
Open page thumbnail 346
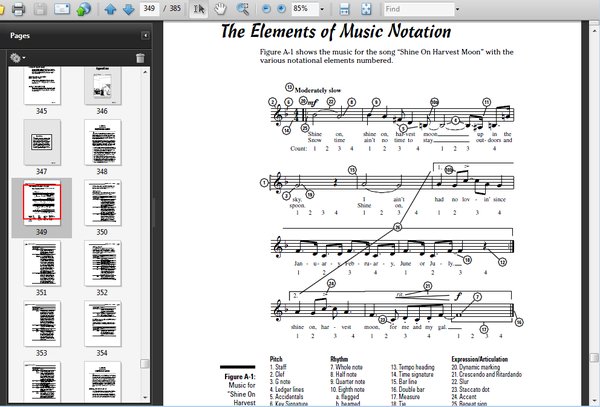point(103,86)
